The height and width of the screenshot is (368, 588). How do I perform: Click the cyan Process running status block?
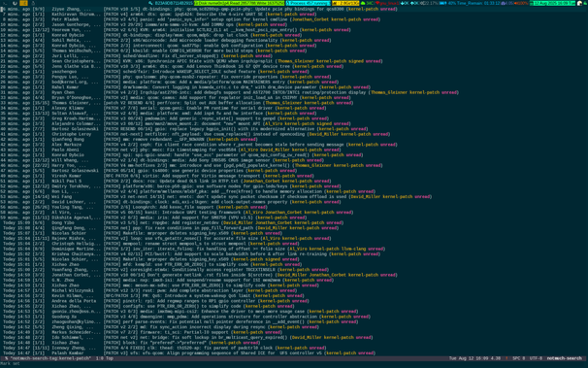pyautogui.click(x=308, y=3)
